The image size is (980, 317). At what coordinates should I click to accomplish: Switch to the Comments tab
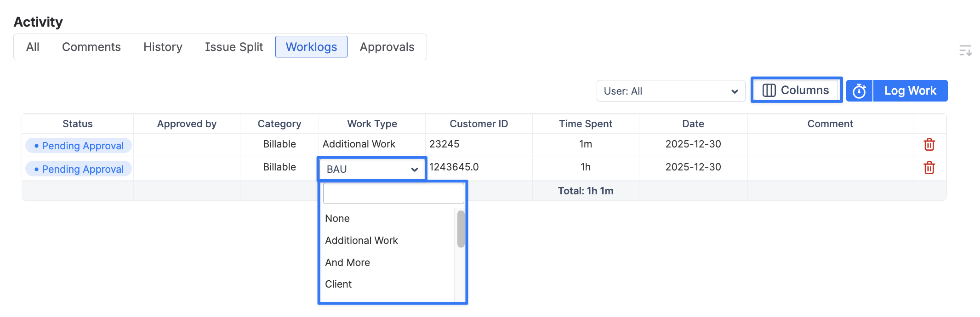click(91, 47)
